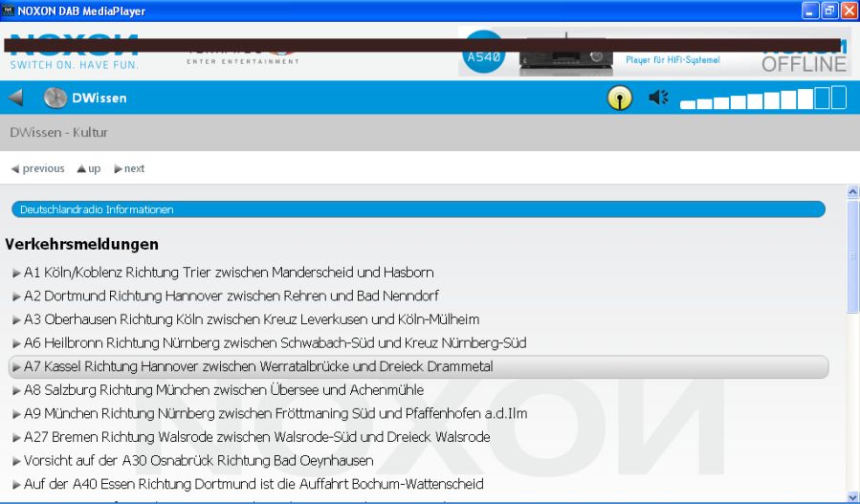Screen dimensions: 860x504
Task: Select the highlighted A7 Kassel traffic entry
Action: [x=258, y=366]
